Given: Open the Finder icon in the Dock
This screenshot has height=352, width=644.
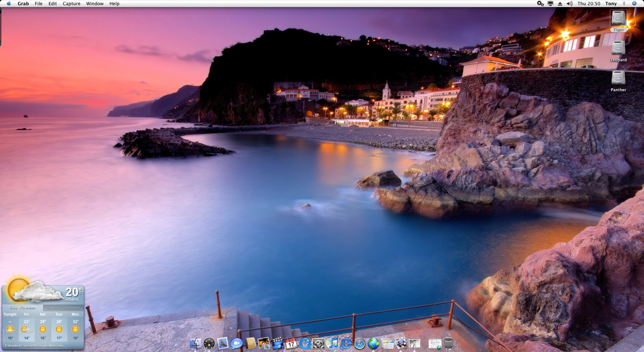Looking at the screenshot, I should pos(195,344).
